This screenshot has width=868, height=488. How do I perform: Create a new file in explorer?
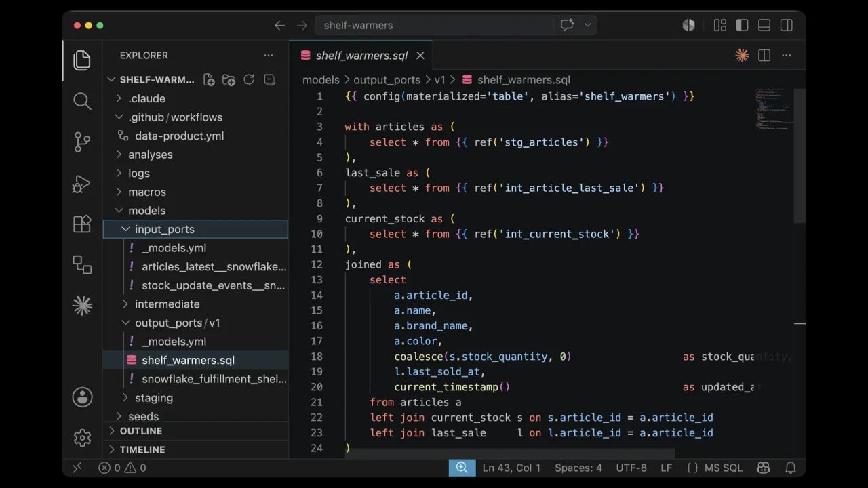click(x=209, y=79)
